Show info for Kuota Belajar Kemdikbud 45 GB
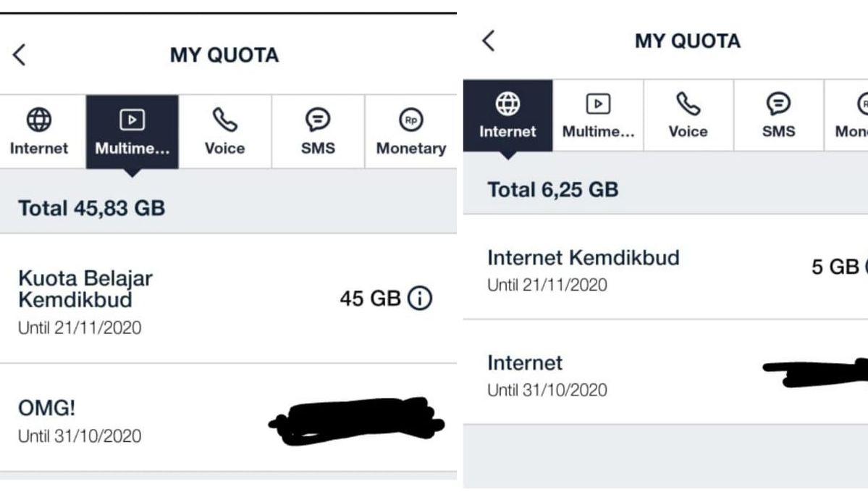Image resolution: width=868 pixels, height=492 pixels. click(420, 298)
